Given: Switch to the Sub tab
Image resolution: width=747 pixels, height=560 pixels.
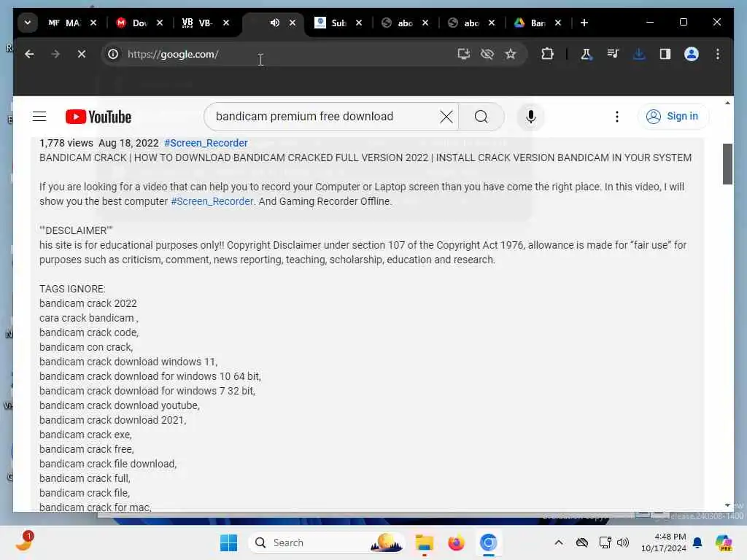Looking at the screenshot, I should (x=330, y=23).
